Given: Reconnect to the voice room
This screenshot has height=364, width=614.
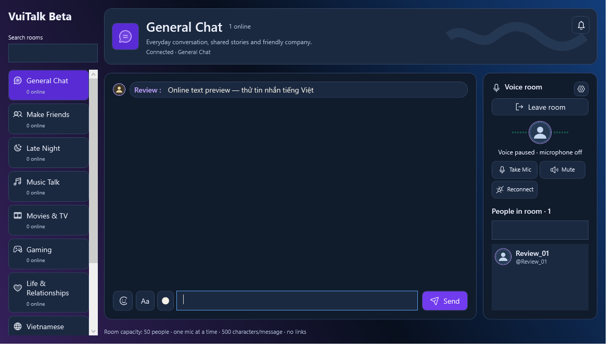Looking at the screenshot, I should [x=515, y=190].
